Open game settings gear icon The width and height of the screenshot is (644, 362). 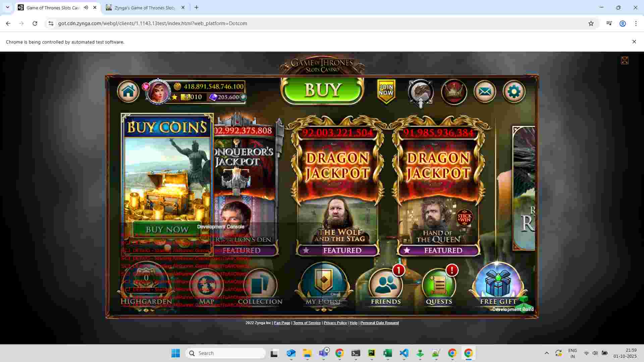pyautogui.click(x=514, y=92)
